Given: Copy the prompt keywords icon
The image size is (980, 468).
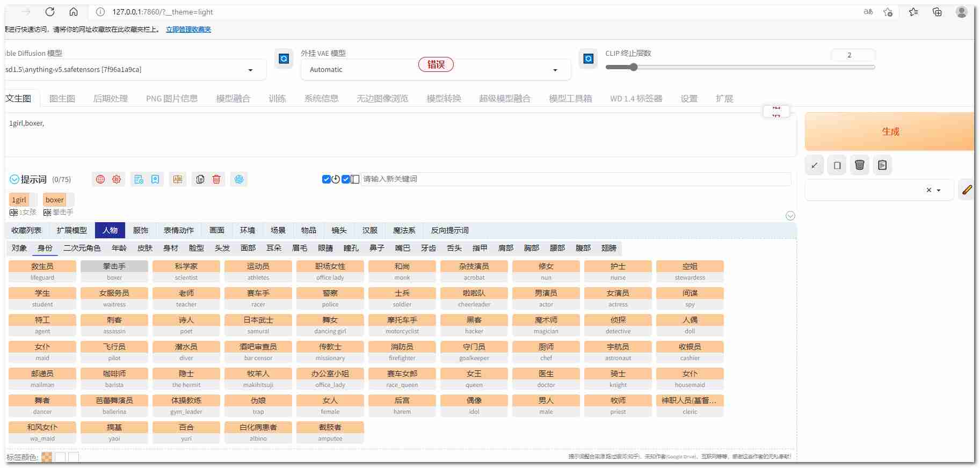Looking at the screenshot, I should click(x=200, y=179).
